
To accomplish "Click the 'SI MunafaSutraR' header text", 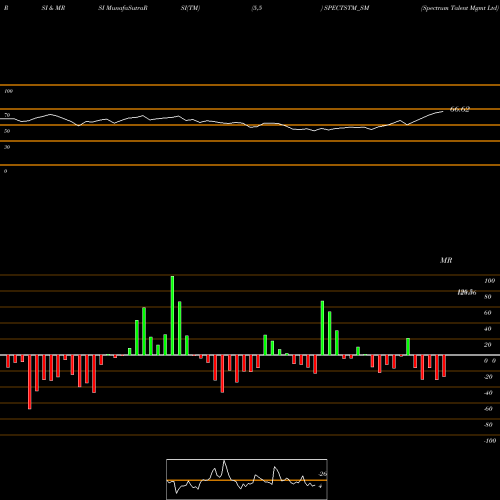I will [123, 8].
